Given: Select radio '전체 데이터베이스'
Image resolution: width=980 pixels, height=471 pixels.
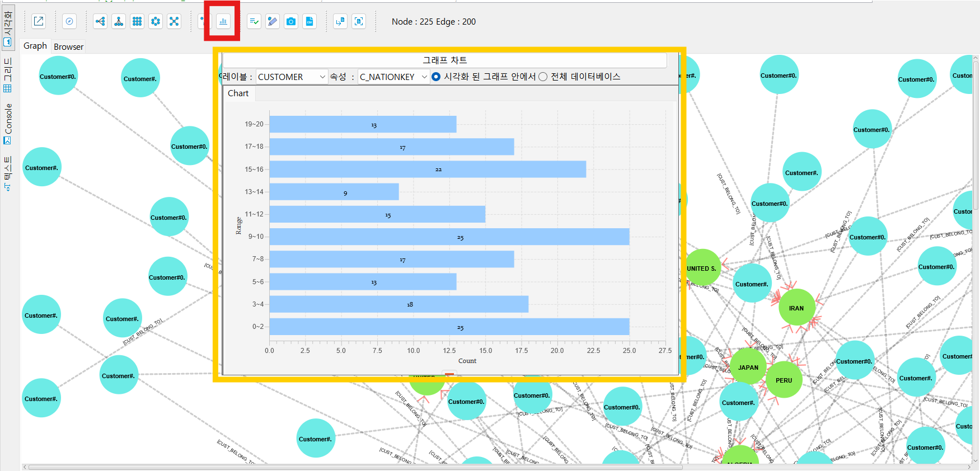Looking at the screenshot, I should click(x=543, y=77).
